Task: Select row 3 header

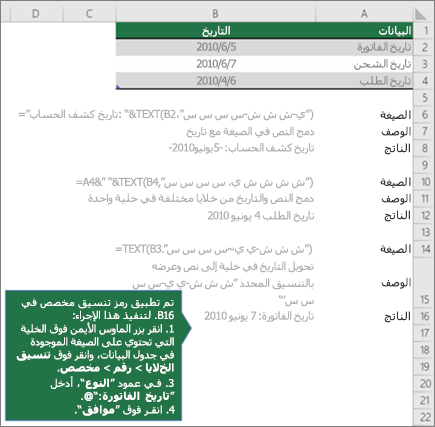Action: (x=423, y=64)
